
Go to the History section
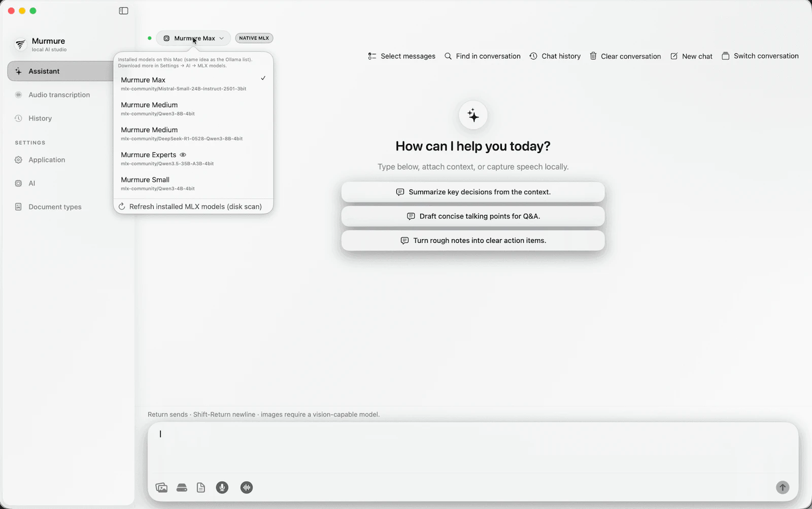40,118
